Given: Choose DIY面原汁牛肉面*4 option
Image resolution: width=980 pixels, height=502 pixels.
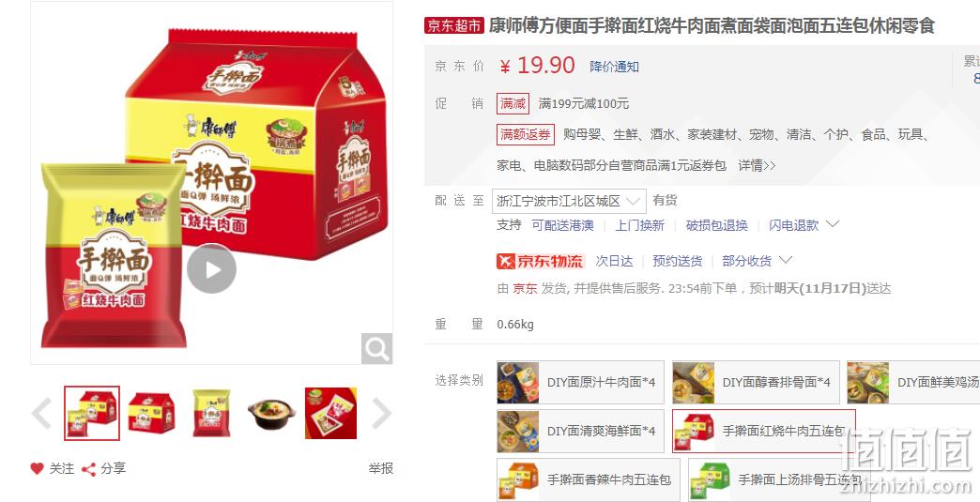Looking at the screenshot, I should click(x=581, y=382).
